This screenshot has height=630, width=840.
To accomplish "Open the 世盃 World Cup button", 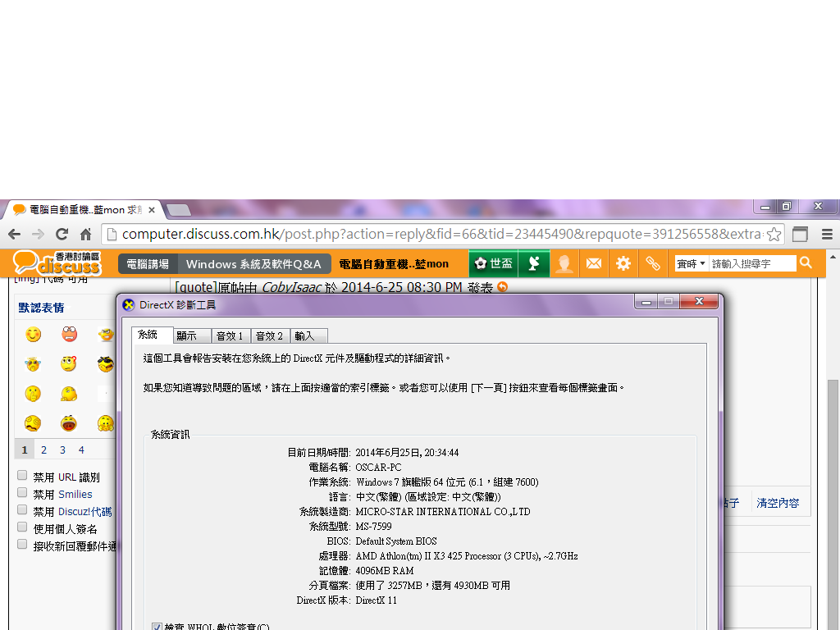I will tap(493, 263).
